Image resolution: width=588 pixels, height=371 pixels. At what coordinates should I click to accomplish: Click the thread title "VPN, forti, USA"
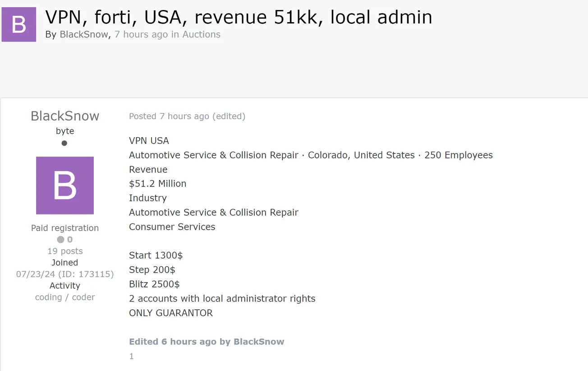click(x=239, y=17)
